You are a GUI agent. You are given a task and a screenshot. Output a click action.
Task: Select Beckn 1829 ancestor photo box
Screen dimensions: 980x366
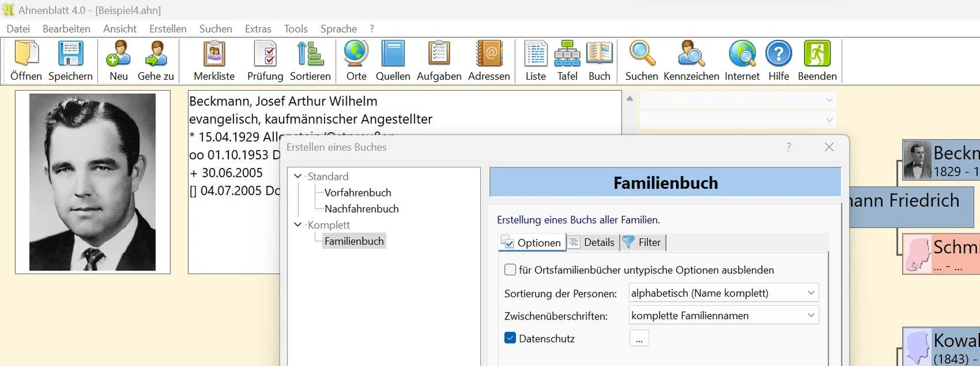coord(941,161)
